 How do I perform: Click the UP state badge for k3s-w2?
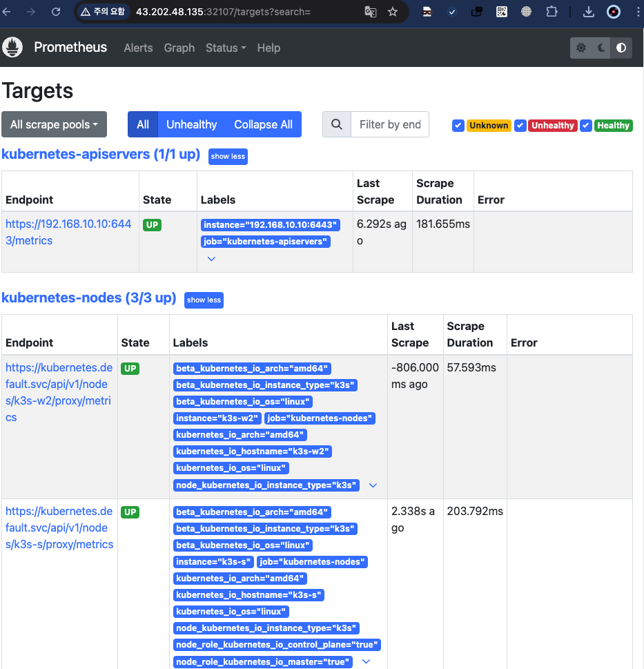coord(130,368)
